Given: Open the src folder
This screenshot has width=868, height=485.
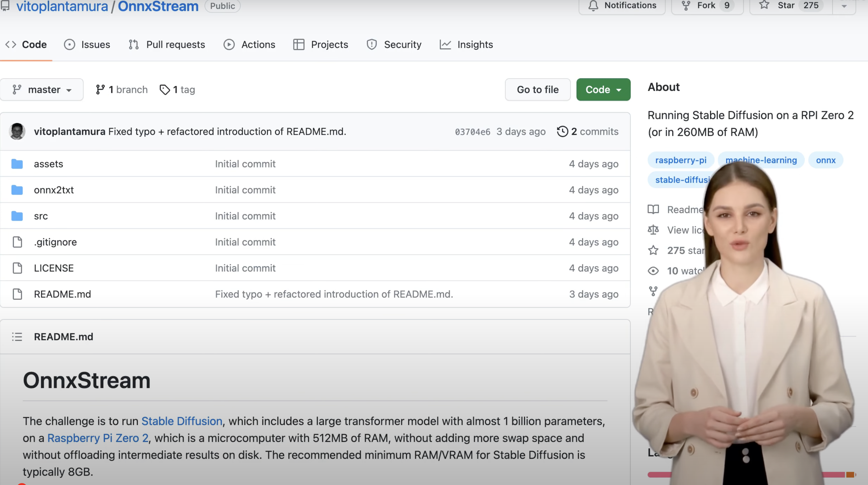Looking at the screenshot, I should click(x=41, y=216).
